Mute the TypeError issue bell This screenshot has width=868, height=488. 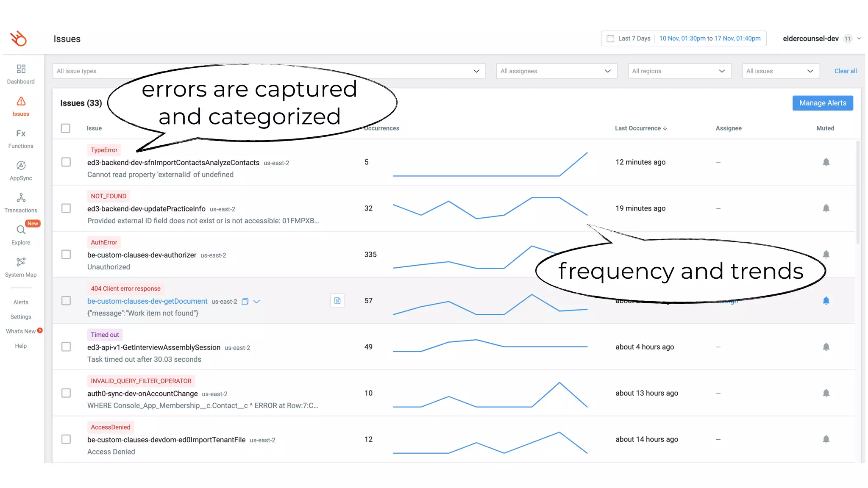coord(826,162)
